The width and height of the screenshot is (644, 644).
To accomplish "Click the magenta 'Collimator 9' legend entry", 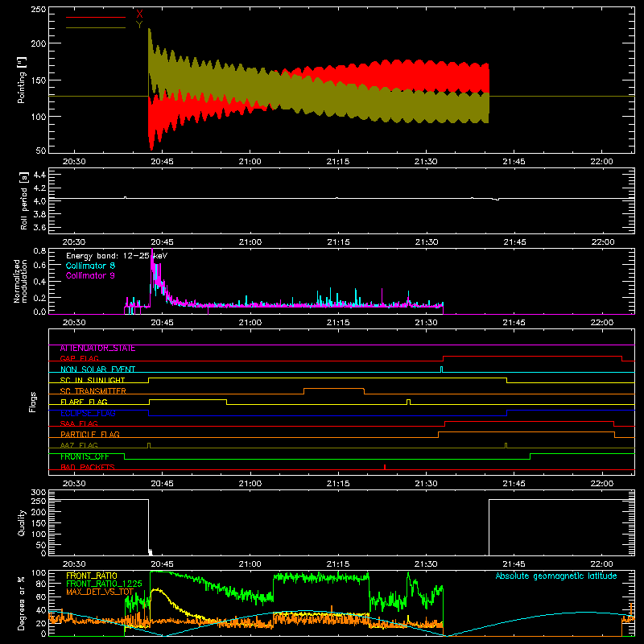I will (x=90, y=275).
